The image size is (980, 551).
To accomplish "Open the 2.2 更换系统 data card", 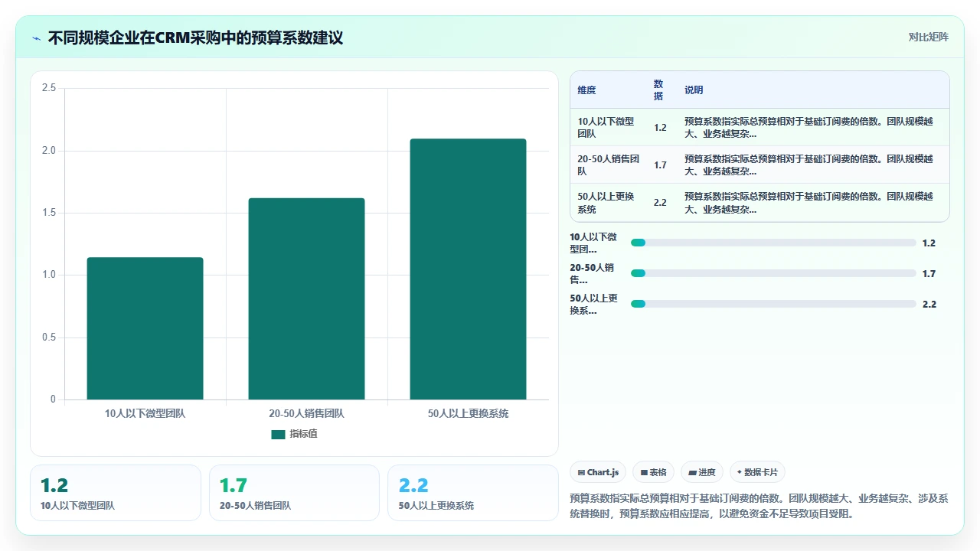I will (x=473, y=493).
